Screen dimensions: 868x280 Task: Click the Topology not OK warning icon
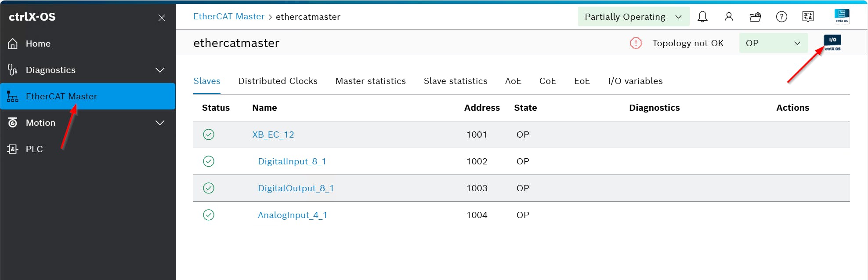click(x=636, y=43)
